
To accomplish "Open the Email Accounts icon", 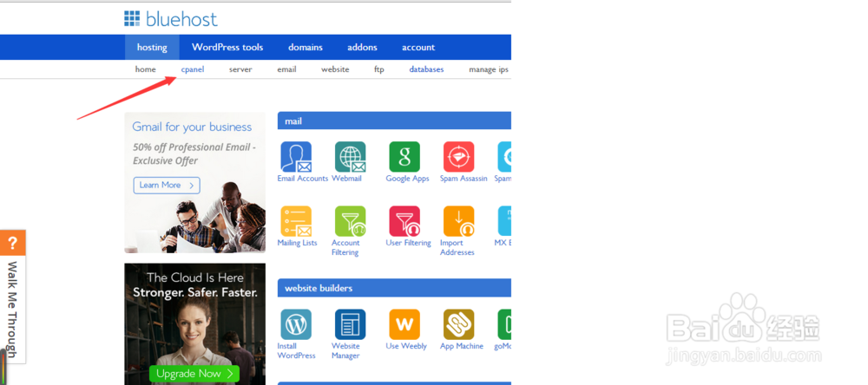I will [296, 157].
